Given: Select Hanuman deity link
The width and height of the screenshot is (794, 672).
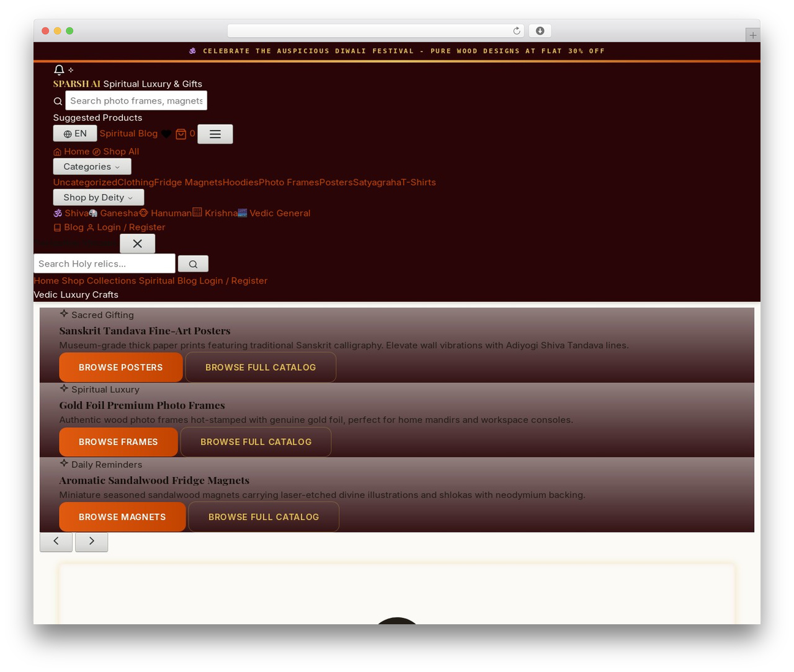Looking at the screenshot, I should point(166,213).
